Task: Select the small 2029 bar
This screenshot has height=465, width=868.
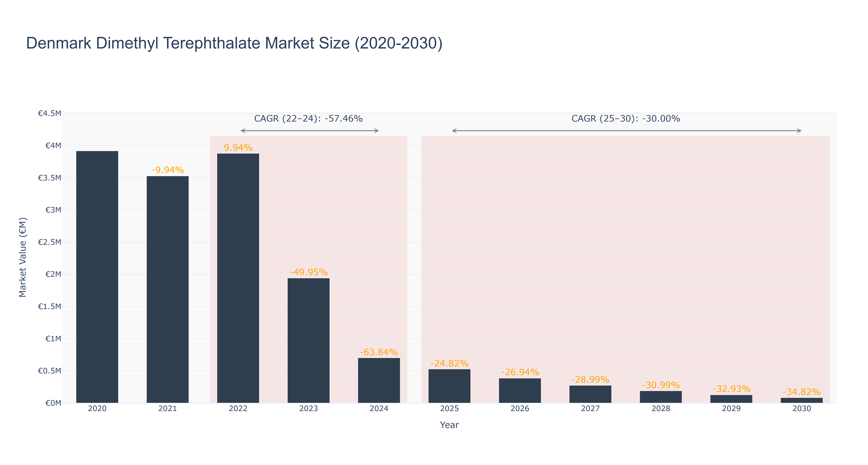Action: coord(731,399)
